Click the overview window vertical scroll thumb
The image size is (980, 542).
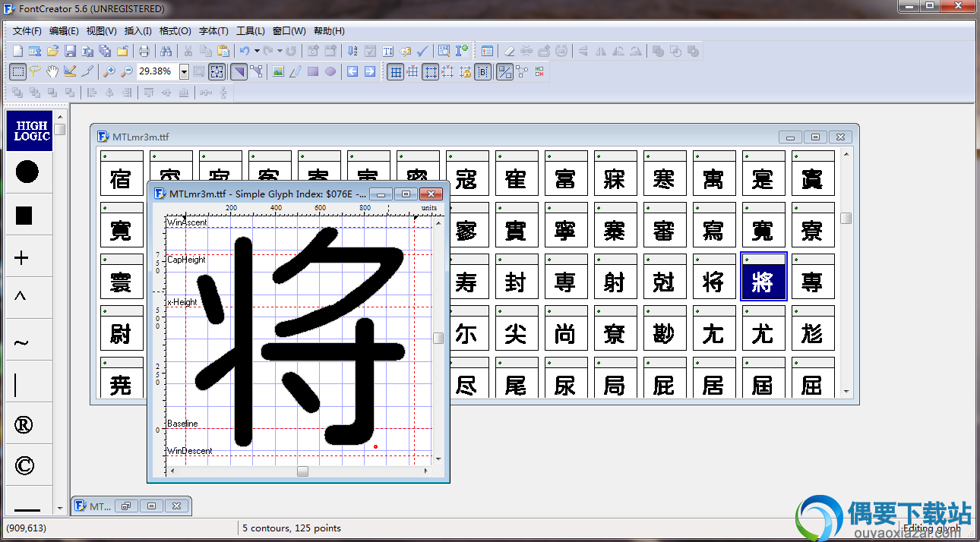[846, 218]
